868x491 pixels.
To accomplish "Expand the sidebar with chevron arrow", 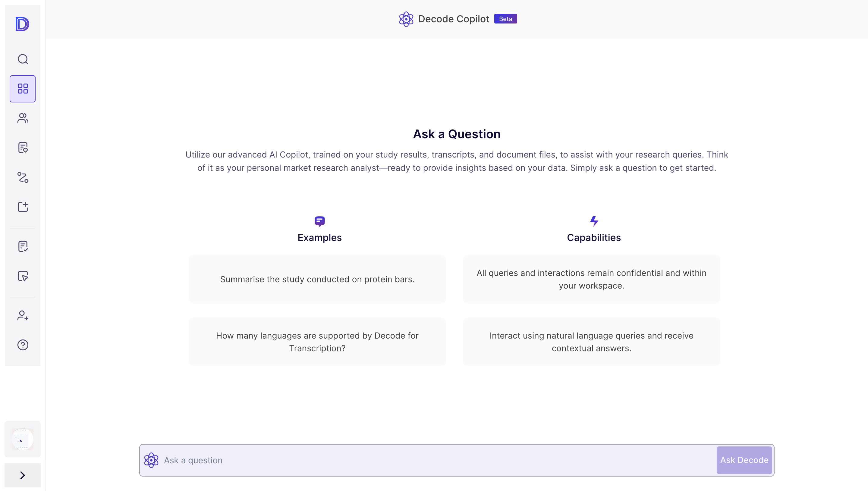I will coord(23,475).
